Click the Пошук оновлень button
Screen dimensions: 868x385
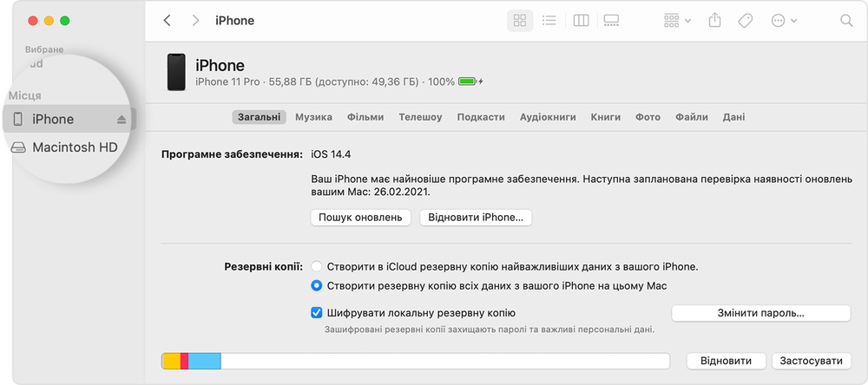point(360,218)
